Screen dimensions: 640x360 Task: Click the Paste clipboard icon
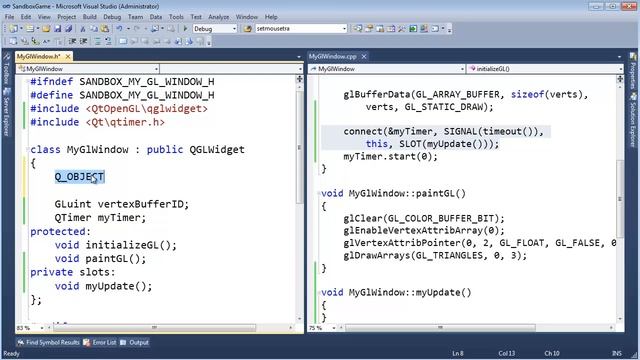point(105,29)
